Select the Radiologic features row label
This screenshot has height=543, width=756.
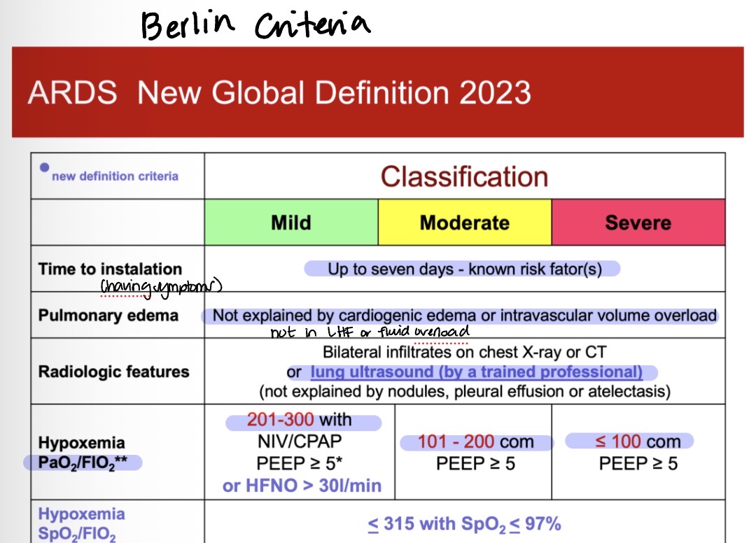click(x=113, y=372)
